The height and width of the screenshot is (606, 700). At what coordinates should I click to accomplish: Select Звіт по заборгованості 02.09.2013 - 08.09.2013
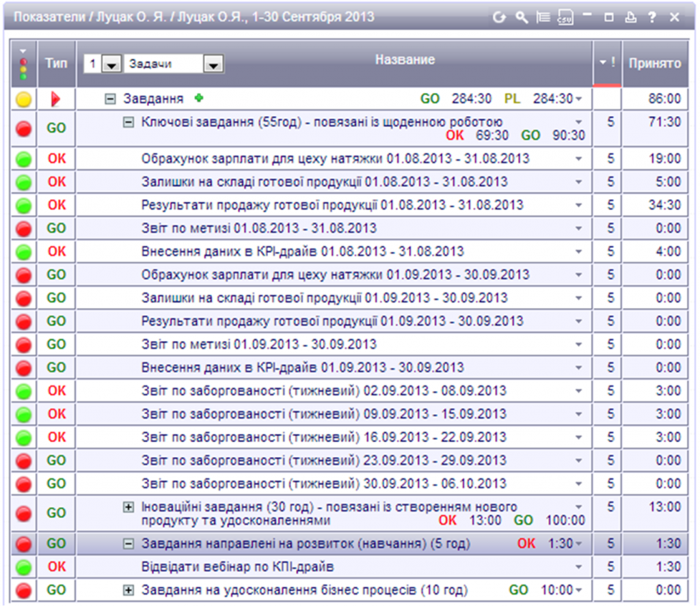tap(324, 391)
